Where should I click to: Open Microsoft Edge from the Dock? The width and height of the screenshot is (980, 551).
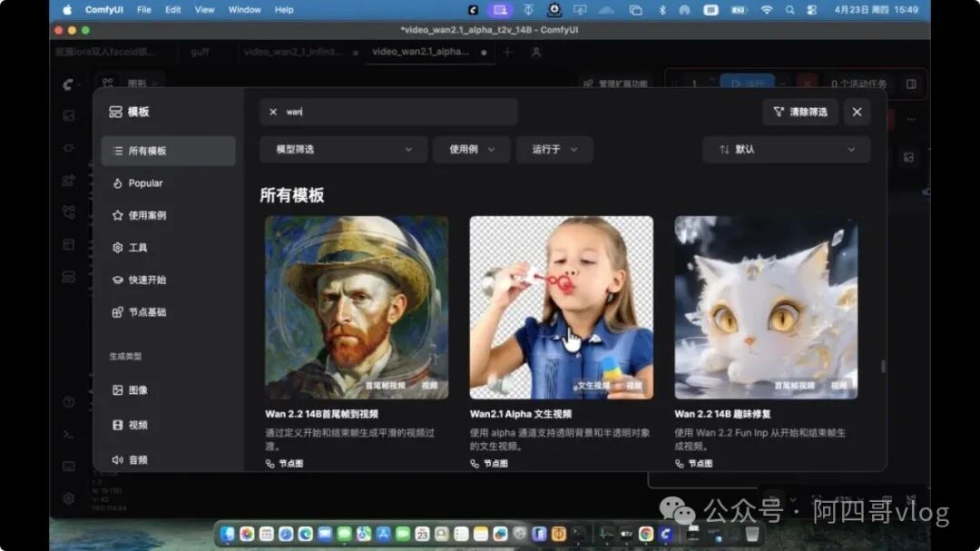tap(305, 534)
